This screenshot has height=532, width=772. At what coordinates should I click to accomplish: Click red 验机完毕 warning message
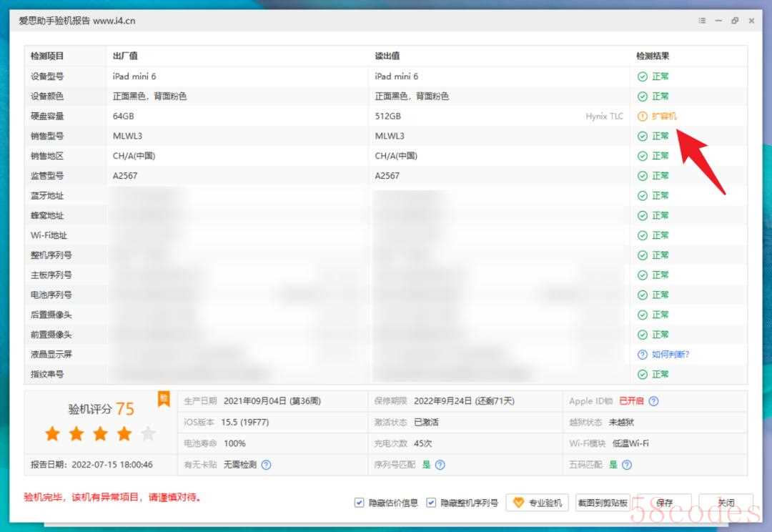tap(113, 497)
